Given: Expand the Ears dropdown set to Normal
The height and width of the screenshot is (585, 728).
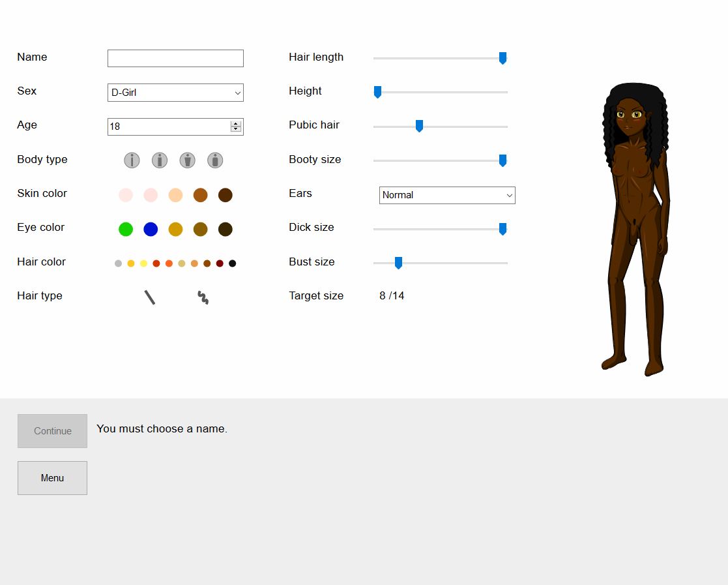Looking at the screenshot, I should point(447,195).
